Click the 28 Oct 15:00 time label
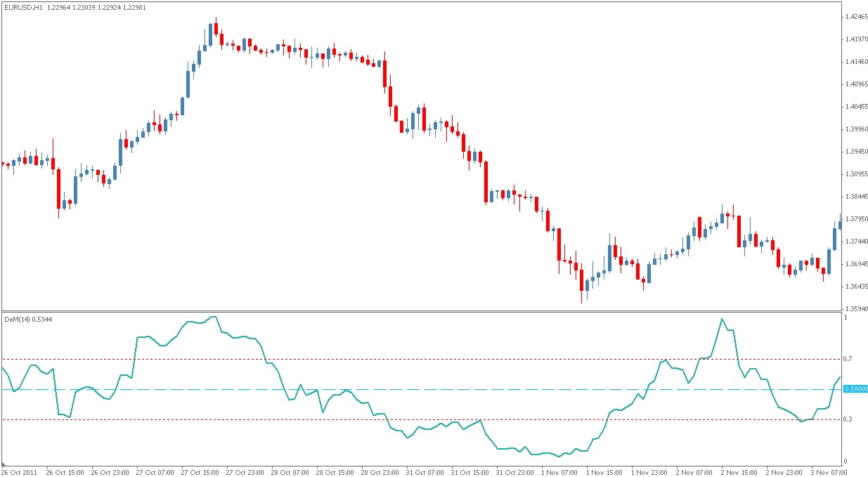The width and height of the screenshot is (868, 477). pos(336,472)
